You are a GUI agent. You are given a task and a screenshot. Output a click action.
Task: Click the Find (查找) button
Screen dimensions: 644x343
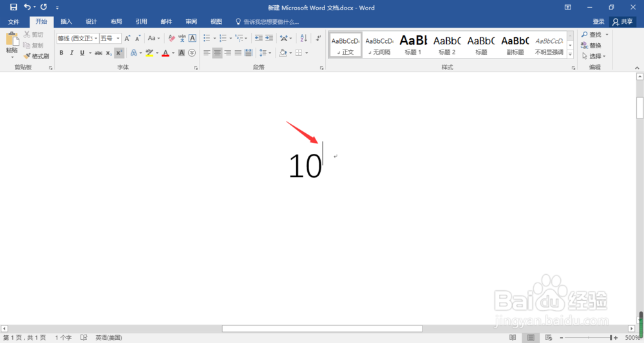click(x=592, y=35)
